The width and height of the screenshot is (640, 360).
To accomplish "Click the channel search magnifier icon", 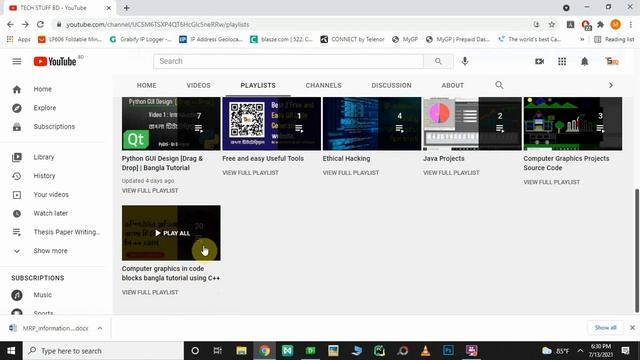I will (499, 85).
